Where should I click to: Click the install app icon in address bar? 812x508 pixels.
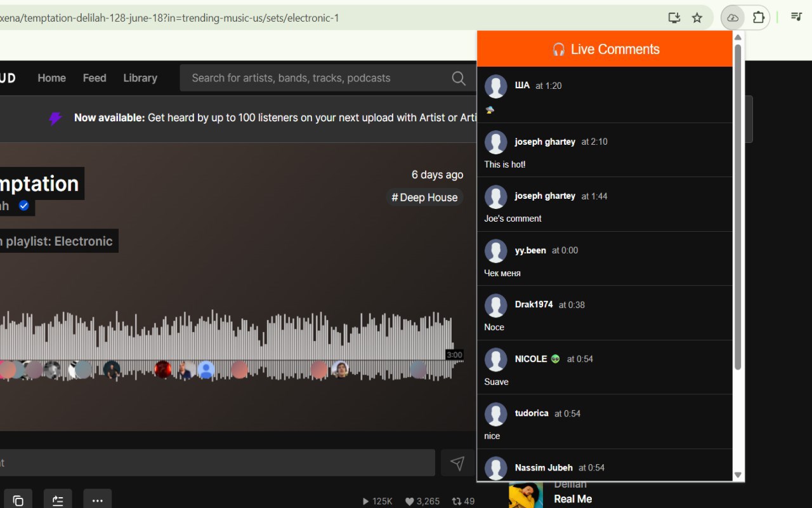click(674, 18)
